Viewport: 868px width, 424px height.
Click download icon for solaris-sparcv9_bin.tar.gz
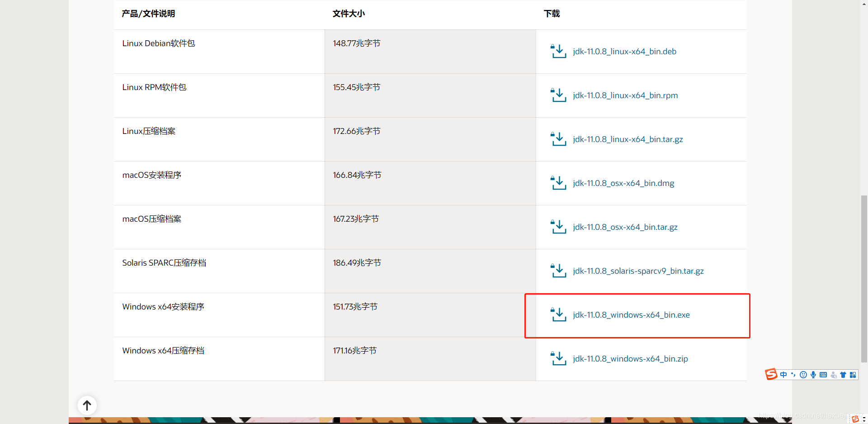558,271
